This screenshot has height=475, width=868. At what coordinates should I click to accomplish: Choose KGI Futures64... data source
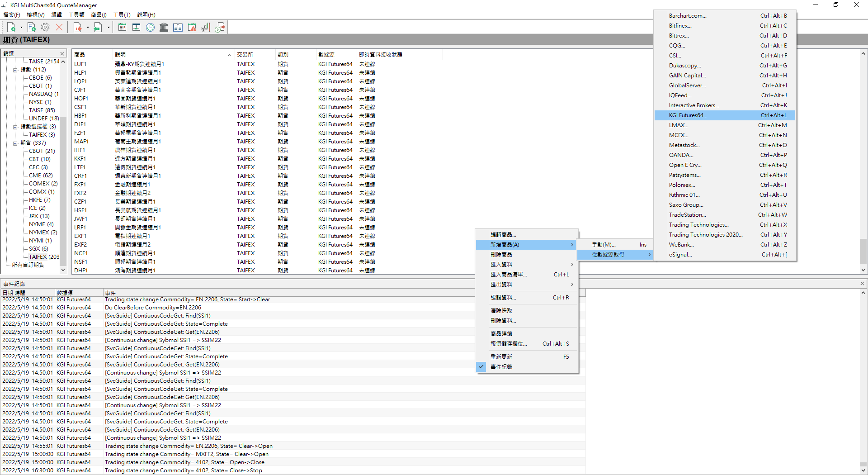click(725, 115)
